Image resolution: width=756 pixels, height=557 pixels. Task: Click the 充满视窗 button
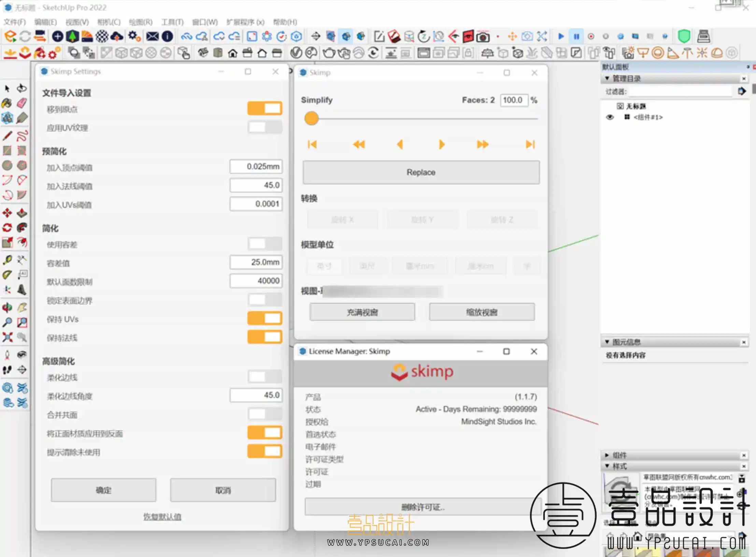tap(362, 312)
